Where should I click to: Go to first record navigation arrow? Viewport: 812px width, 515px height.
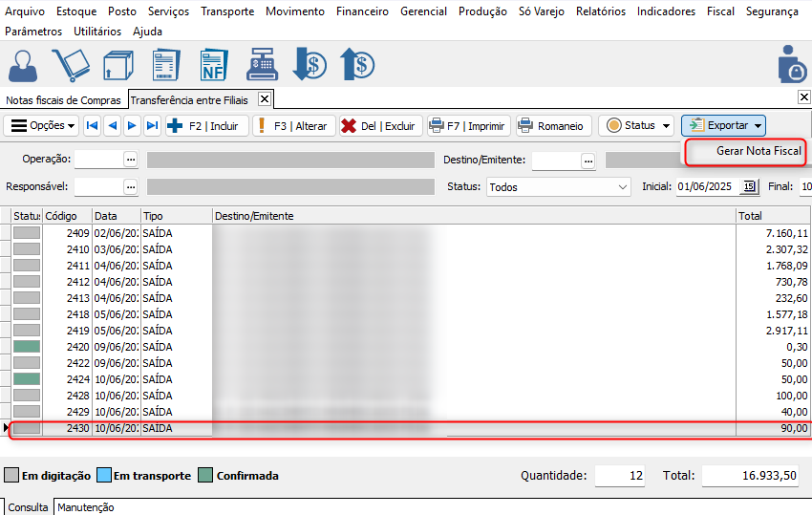[x=92, y=126]
